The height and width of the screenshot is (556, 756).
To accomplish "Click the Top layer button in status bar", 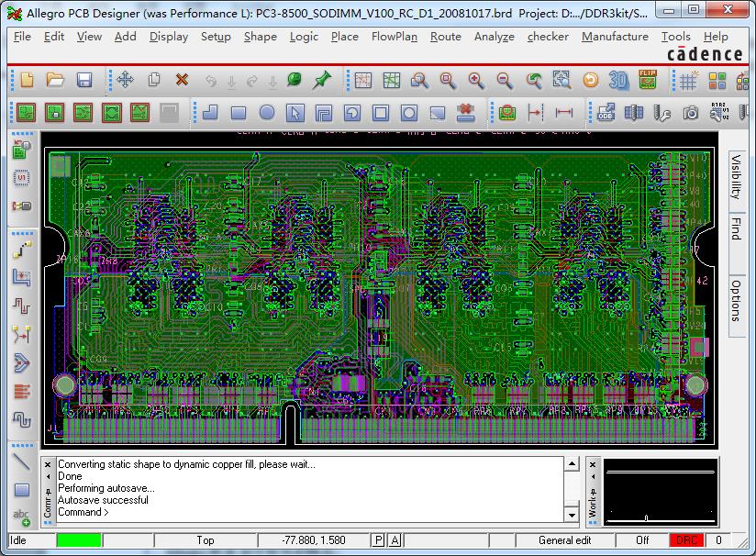I will pos(206,539).
